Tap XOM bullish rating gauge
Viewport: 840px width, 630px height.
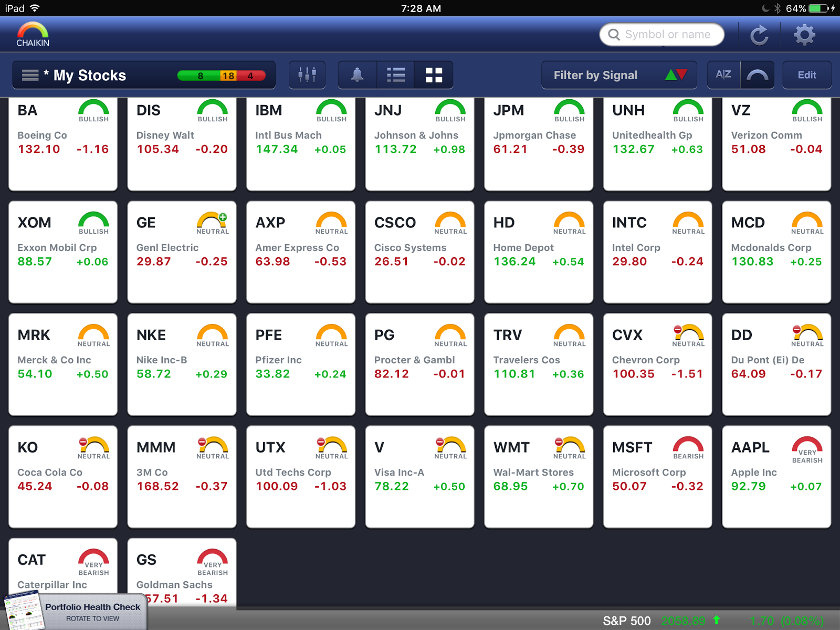click(x=93, y=223)
